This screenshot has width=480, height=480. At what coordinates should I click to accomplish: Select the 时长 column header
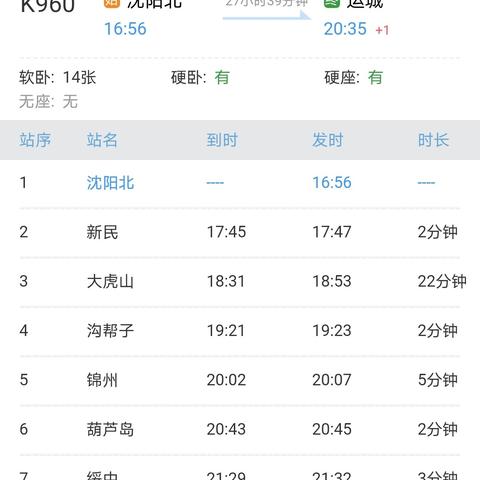click(433, 140)
